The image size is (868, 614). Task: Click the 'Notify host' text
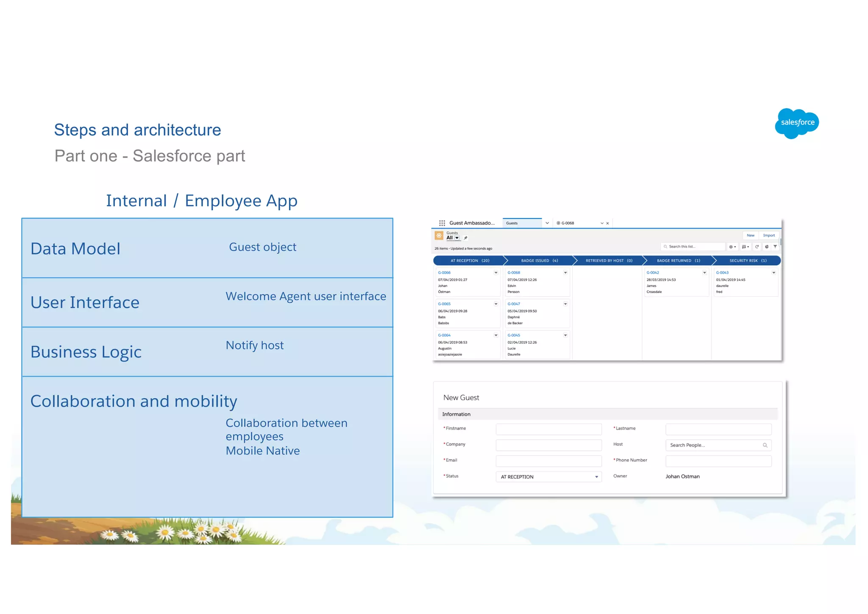[255, 346]
